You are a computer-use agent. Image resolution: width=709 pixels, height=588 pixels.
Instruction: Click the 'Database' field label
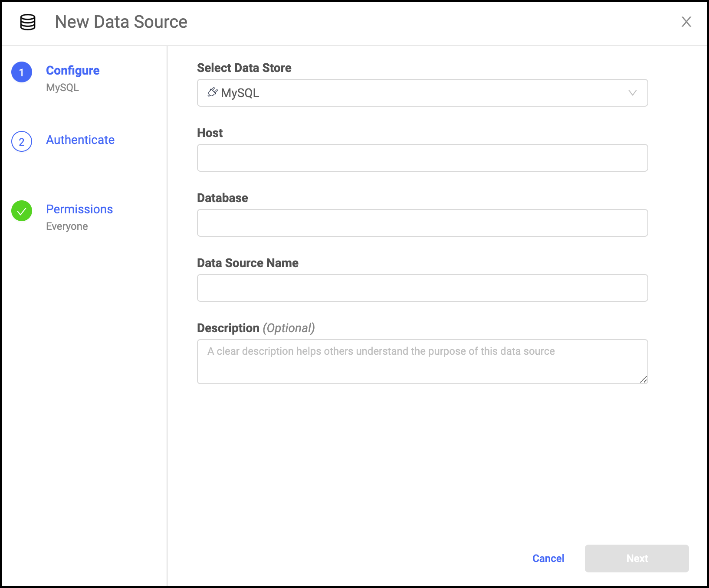click(x=223, y=198)
